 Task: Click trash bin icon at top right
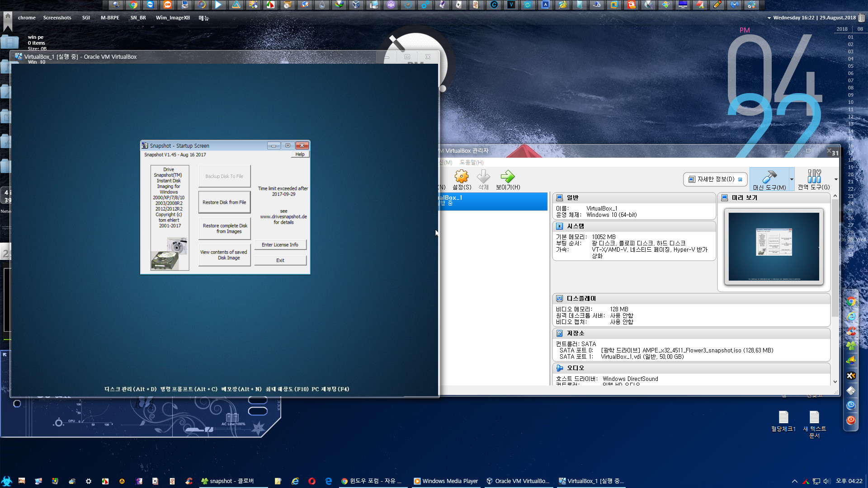[x=862, y=18]
